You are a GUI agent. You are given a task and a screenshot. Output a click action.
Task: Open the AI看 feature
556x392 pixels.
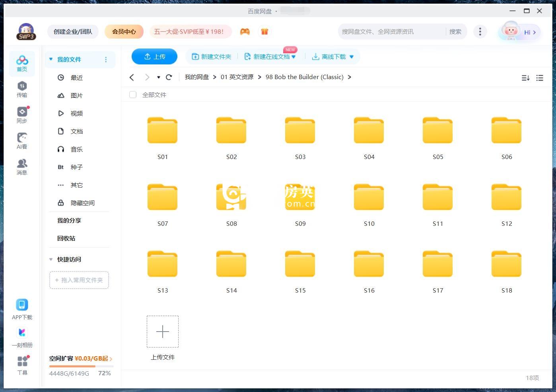[22, 140]
